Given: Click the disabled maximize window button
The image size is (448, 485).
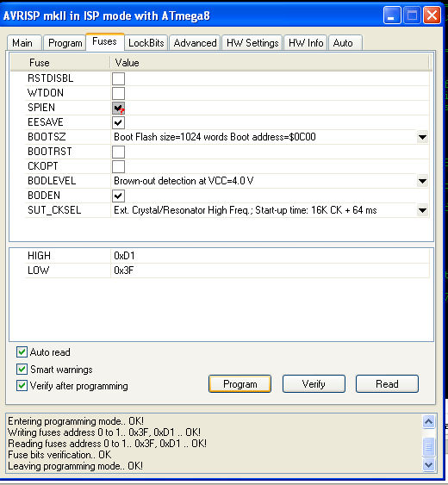Looking at the screenshot, I should click(412, 15).
